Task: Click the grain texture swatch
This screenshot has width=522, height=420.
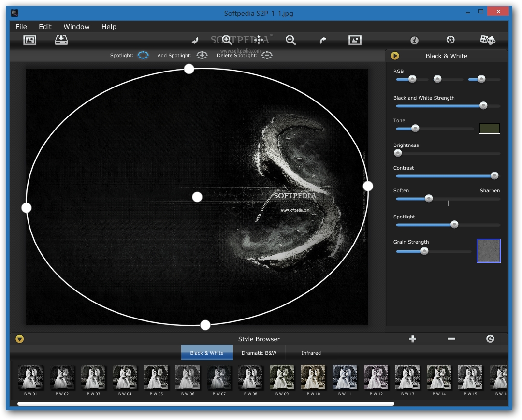Action: (x=488, y=251)
